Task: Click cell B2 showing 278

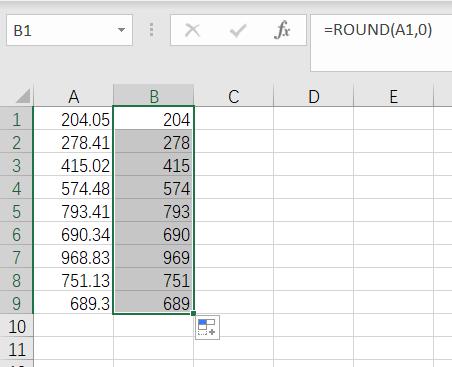Action: pyautogui.click(x=153, y=142)
